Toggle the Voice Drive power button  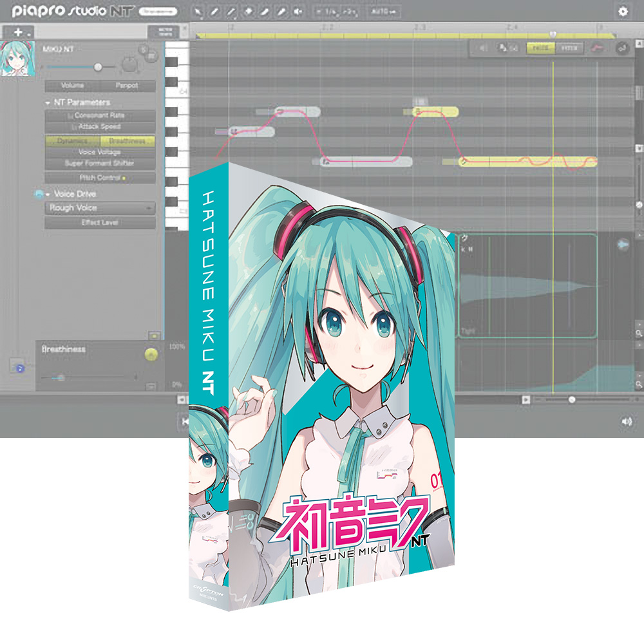click(39, 194)
